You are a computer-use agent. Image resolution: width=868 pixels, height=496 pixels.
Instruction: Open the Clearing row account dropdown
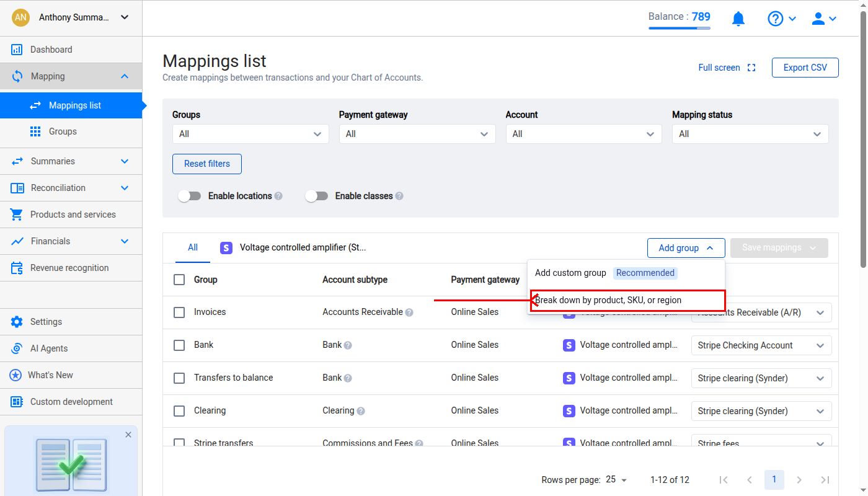point(761,411)
